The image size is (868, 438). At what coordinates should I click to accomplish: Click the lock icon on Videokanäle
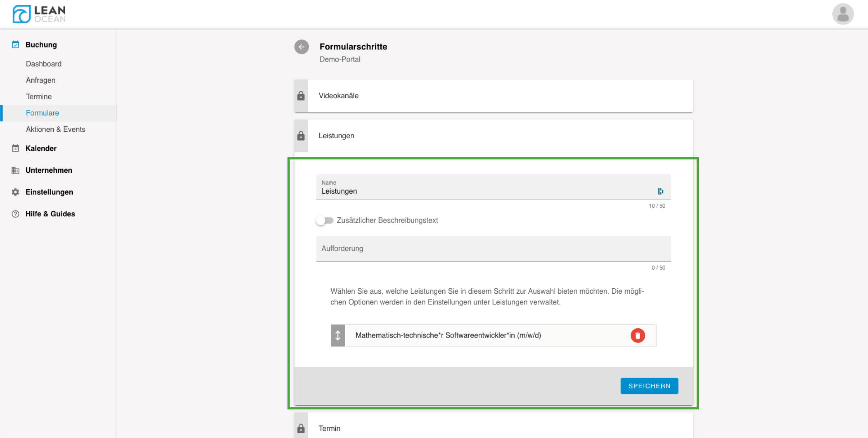[x=301, y=96]
